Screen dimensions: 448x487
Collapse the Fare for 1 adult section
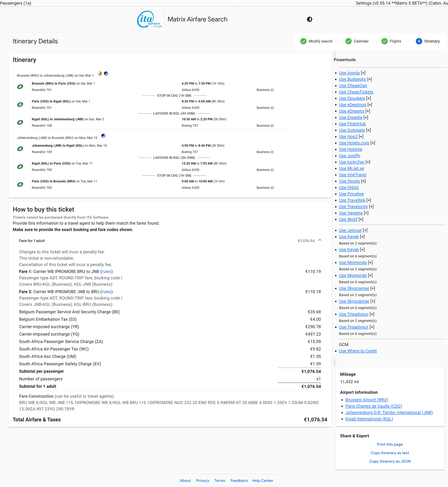(320, 240)
